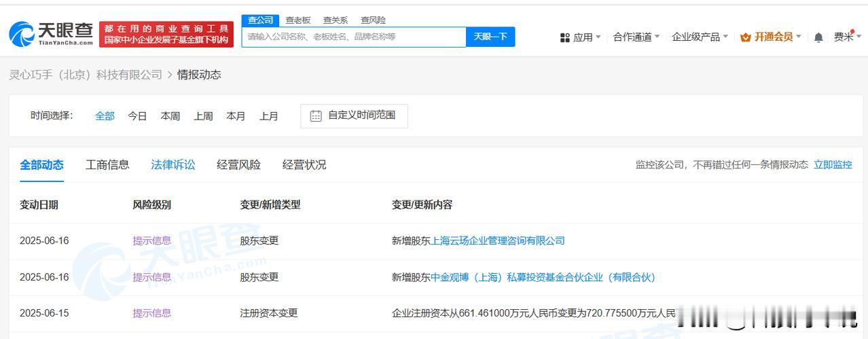Click the red 商业查询工具 banner
Screen dimensions: 868x339
[166, 34]
